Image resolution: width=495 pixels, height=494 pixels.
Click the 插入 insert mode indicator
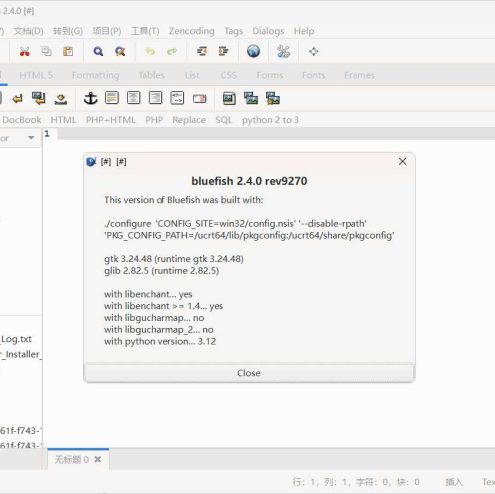pyautogui.click(x=454, y=482)
